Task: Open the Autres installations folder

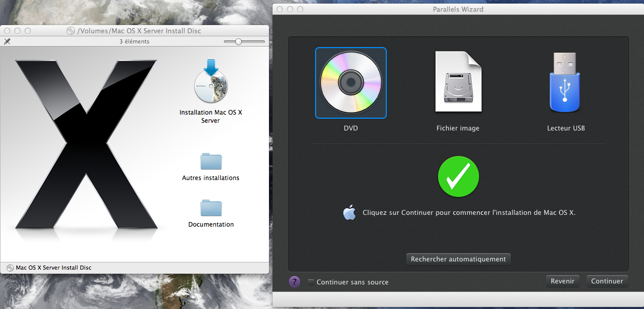Action: tap(211, 161)
